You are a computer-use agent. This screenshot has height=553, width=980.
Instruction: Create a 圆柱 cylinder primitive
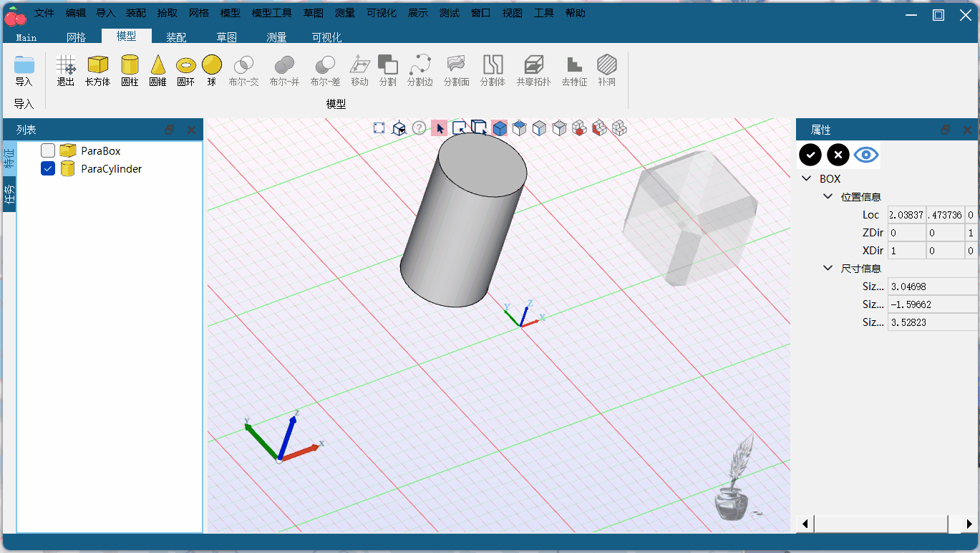[130, 64]
